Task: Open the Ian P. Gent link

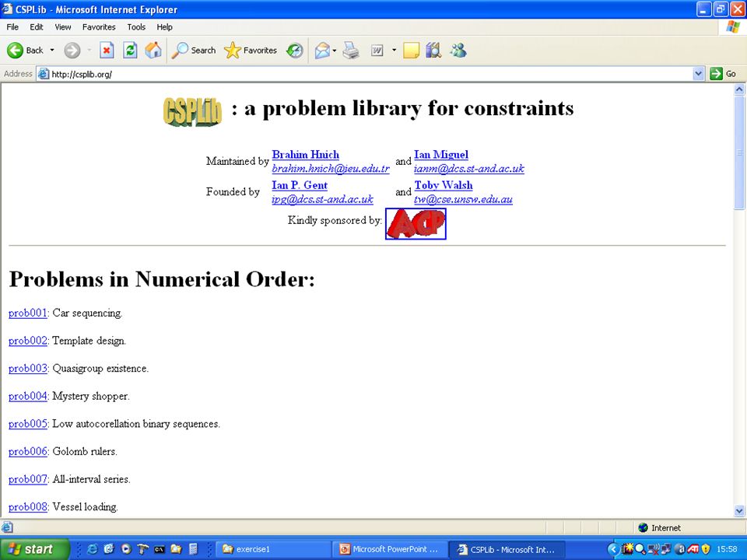Action: tap(300, 185)
